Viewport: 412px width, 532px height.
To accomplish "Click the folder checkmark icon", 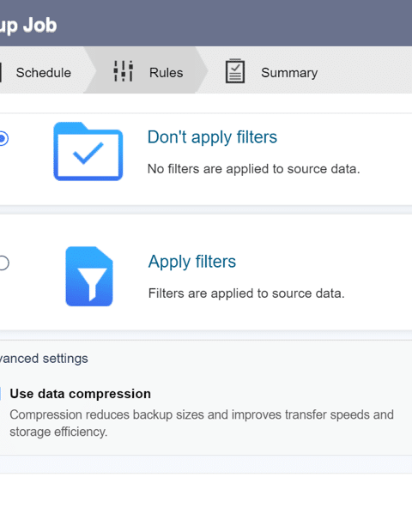I will 88,151.
